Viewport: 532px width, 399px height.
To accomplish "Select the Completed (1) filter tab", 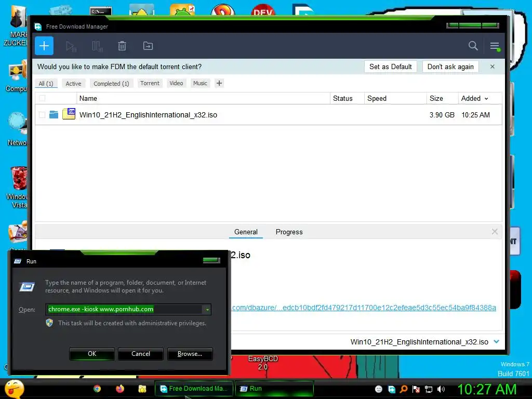I will tap(111, 84).
